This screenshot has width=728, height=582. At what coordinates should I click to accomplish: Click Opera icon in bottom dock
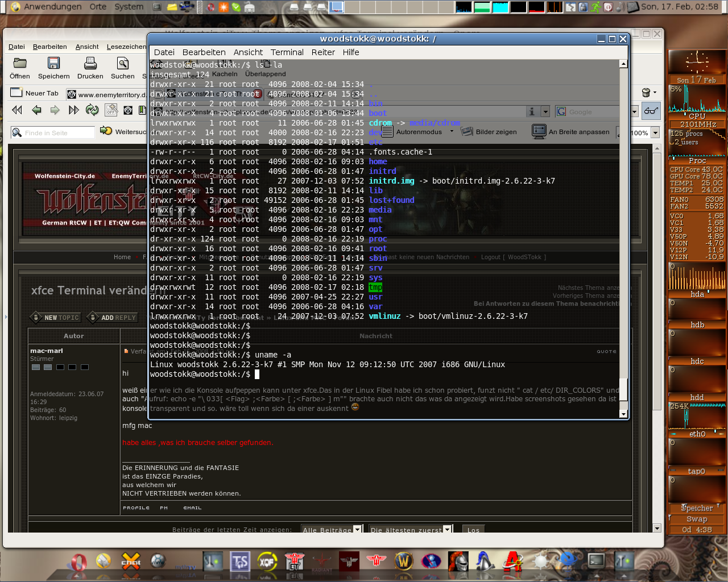pos(78,562)
